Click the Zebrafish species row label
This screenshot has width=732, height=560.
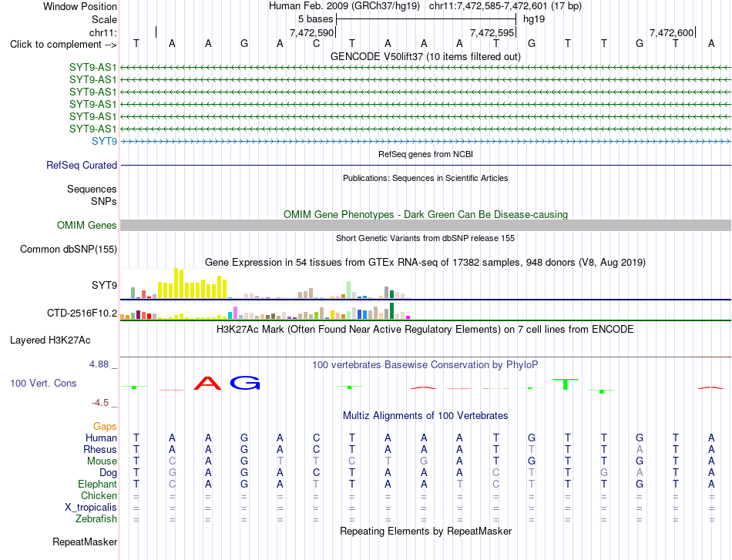pyautogui.click(x=96, y=518)
